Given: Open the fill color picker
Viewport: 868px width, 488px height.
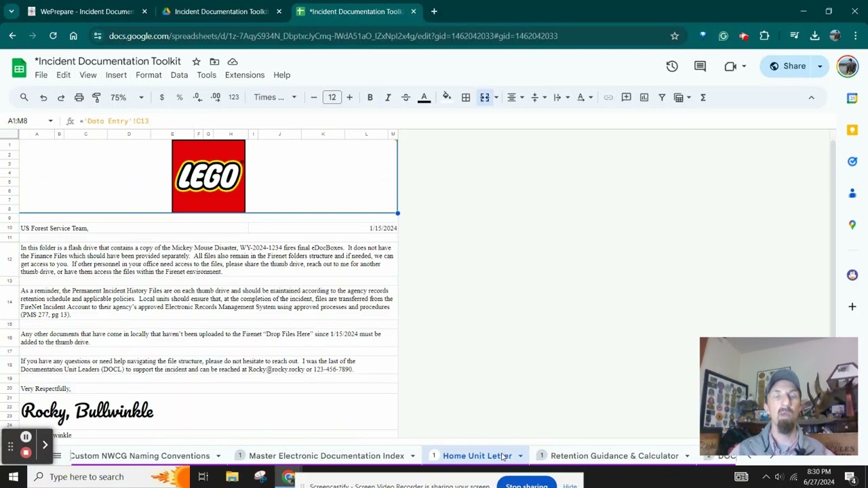Looking at the screenshot, I should (447, 98).
